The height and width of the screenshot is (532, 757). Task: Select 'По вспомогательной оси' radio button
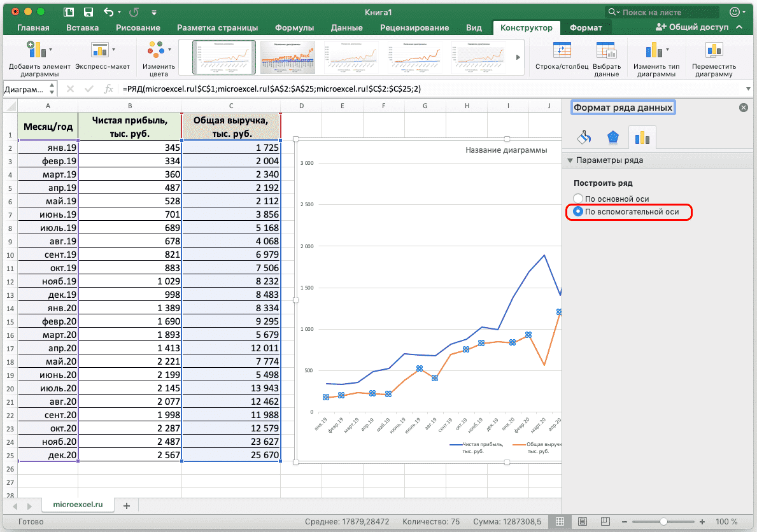tap(578, 211)
